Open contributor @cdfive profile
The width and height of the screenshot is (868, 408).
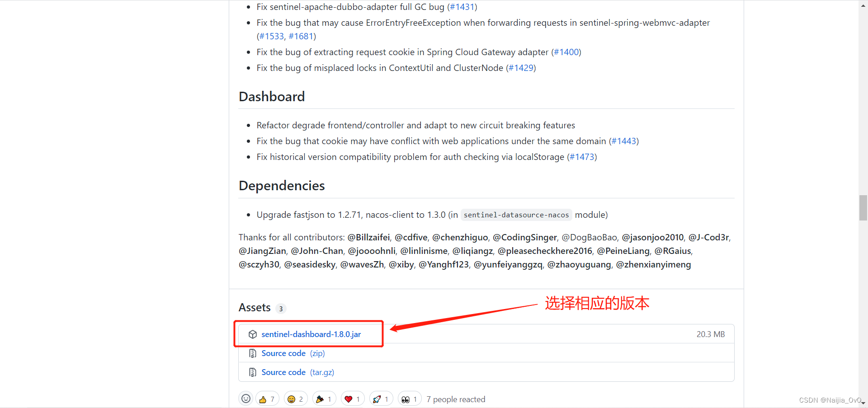411,237
